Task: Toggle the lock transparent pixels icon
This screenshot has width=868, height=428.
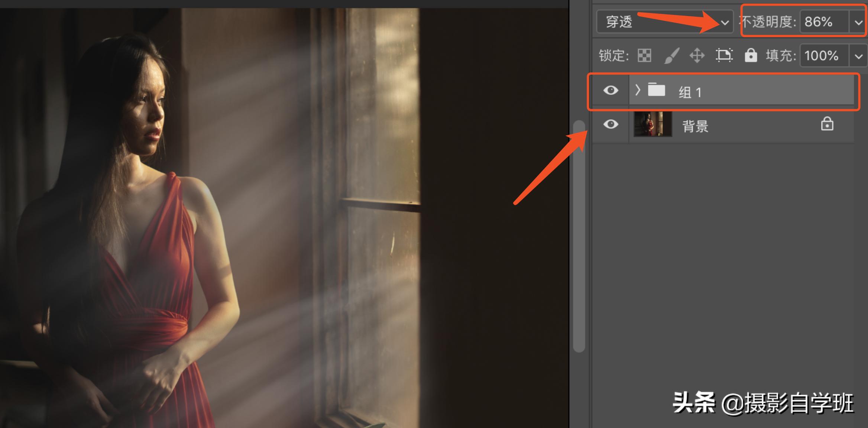Action: (644, 56)
